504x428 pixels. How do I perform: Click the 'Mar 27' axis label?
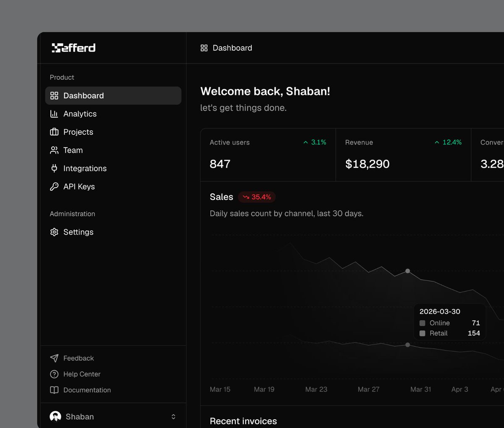(369, 389)
